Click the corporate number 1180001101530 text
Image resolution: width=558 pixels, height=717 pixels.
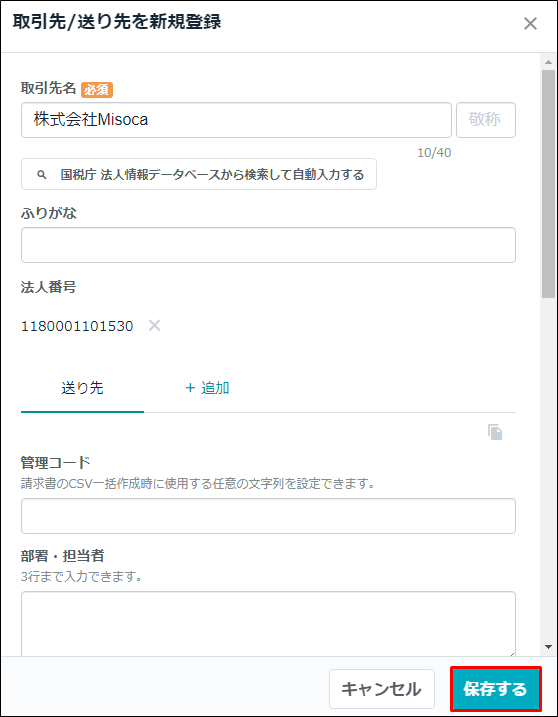tap(77, 326)
